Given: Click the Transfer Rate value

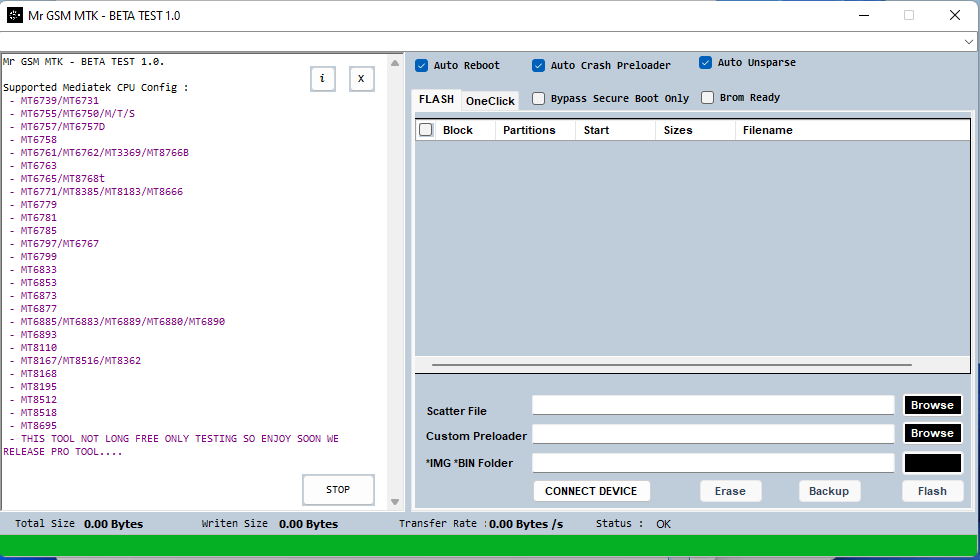Looking at the screenshot, I should click(526, 524).
